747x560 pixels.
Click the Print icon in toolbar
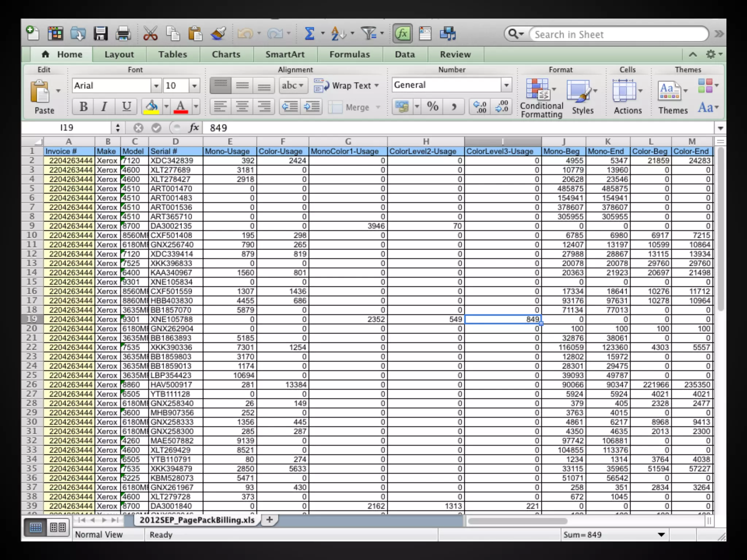[123, 34]
